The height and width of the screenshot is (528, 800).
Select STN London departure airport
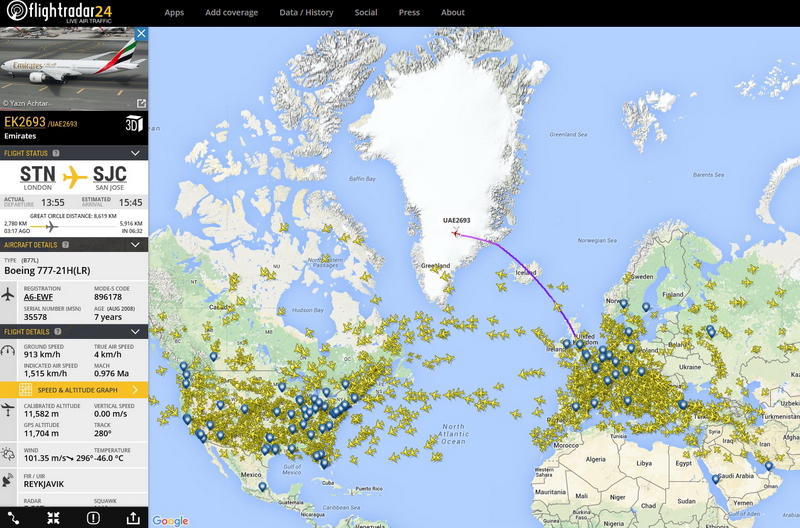38,178
